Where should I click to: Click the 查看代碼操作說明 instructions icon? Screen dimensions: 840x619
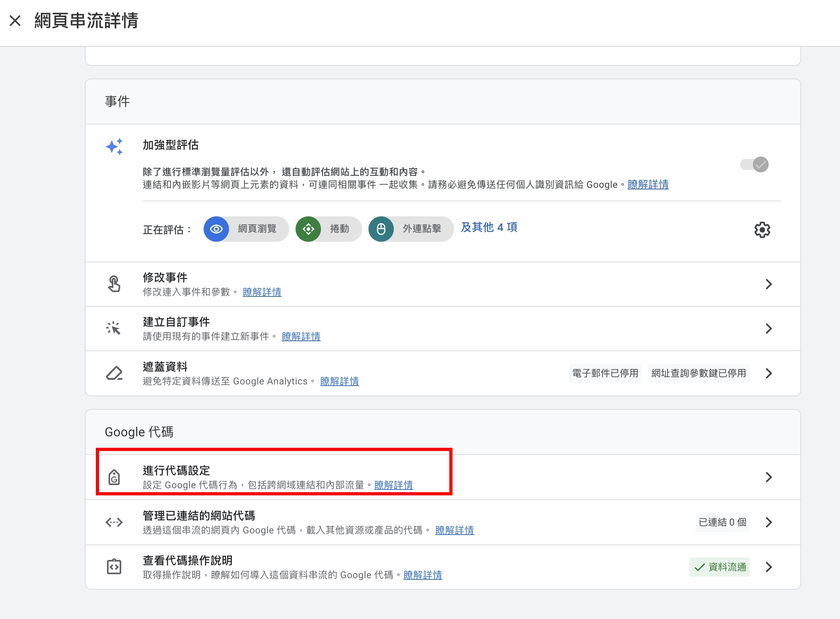pyautogui.click(x=114, y=567)
